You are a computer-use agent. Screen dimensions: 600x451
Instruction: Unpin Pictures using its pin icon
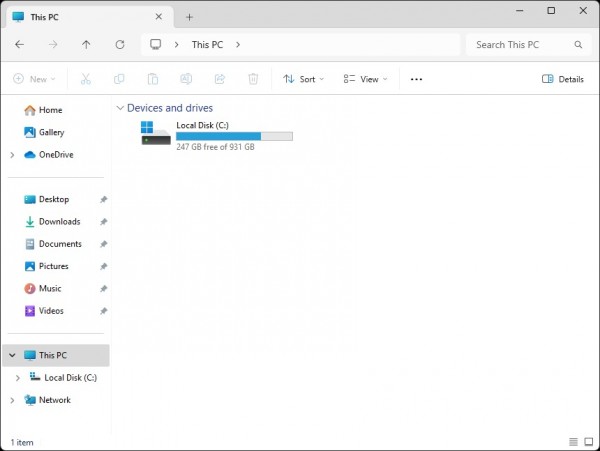click(x=103, y=266)
